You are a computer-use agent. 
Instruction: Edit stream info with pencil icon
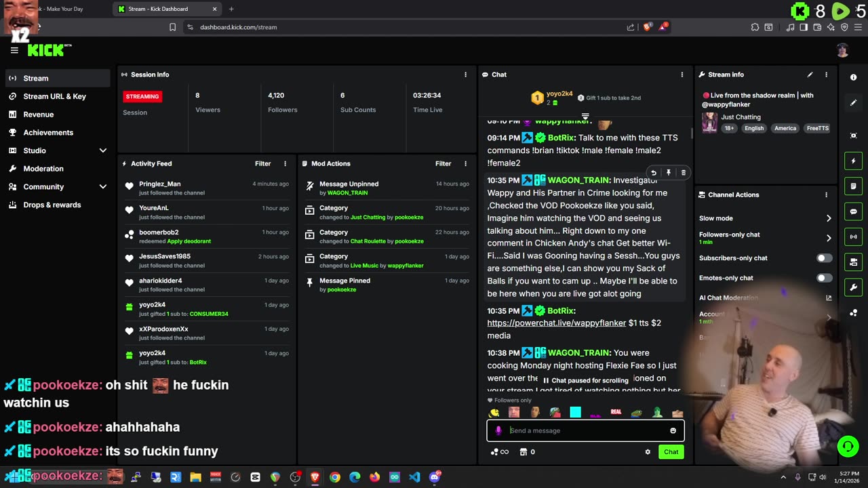(x=810, y=75)
